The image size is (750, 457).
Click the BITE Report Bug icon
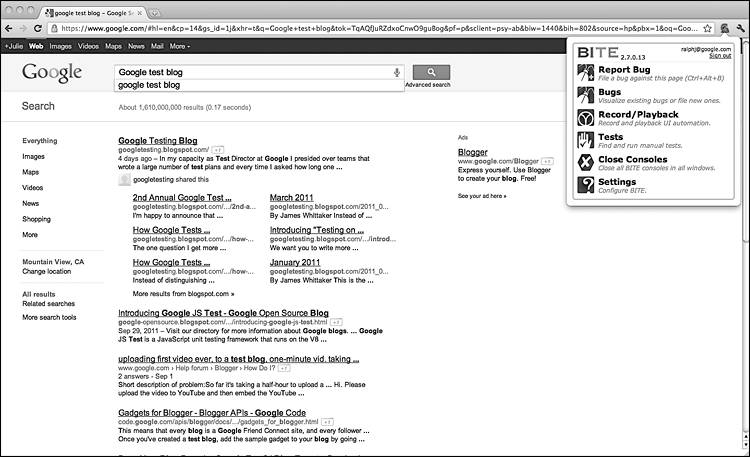pyautogui.click(x=585, y=73)
